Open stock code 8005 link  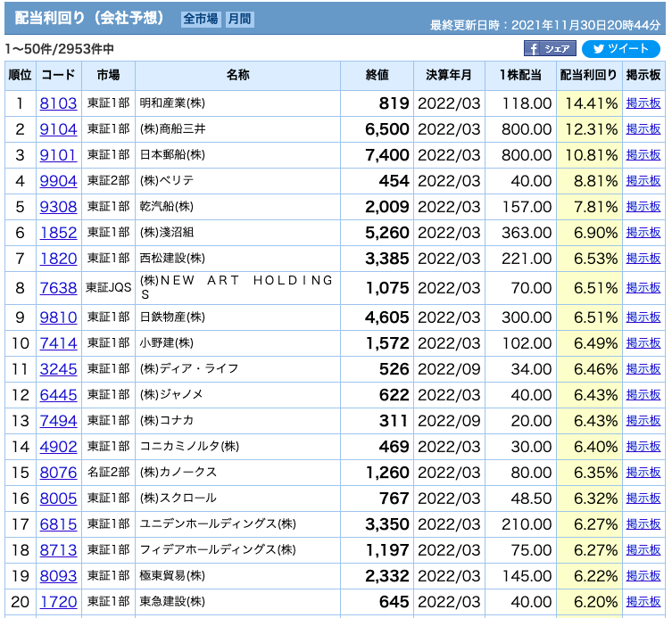coord(58,499)
